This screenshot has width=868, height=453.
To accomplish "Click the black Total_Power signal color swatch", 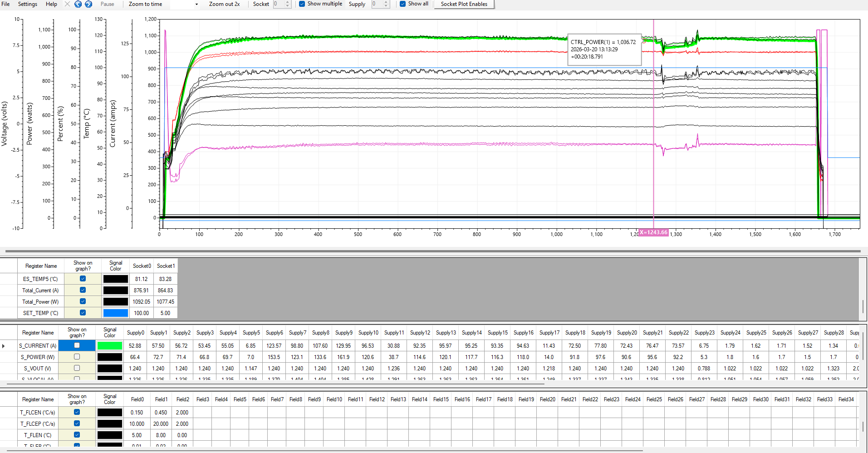I will click(x=116, y=301).
